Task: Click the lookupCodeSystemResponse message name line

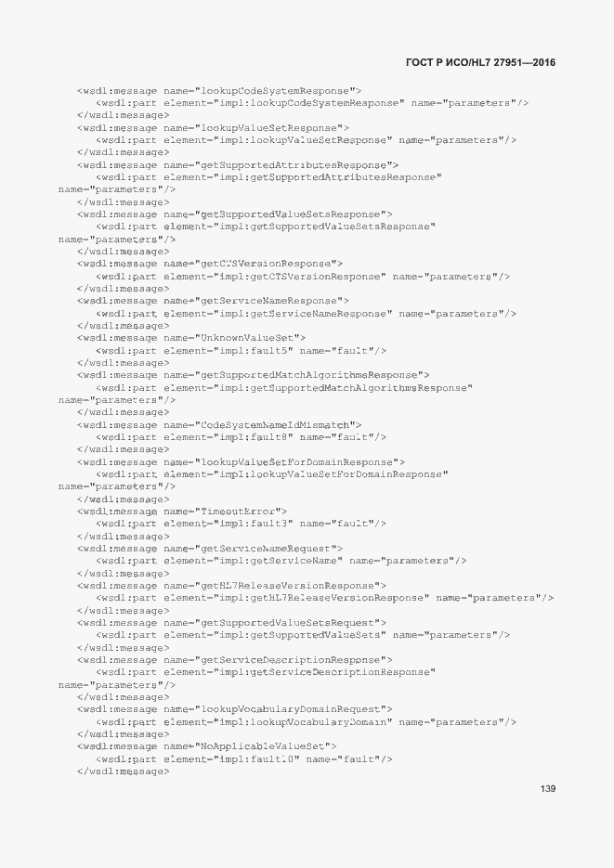Action: pos(219,91)
